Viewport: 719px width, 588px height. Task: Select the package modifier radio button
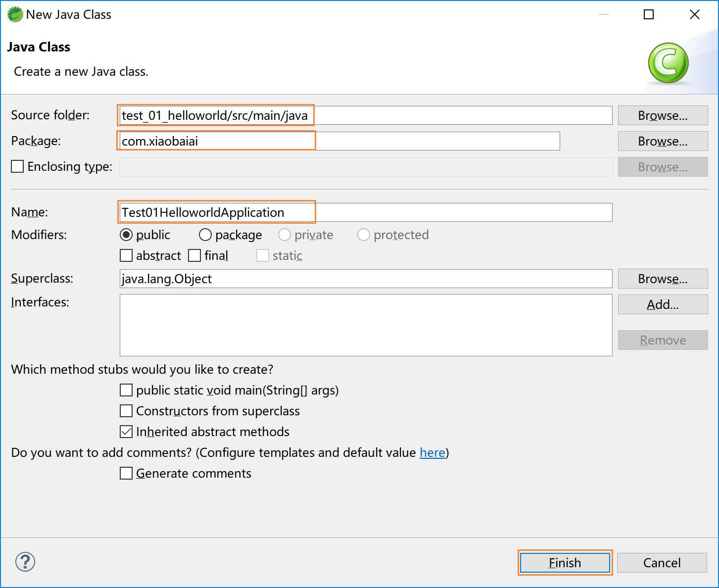pos(205,235)
